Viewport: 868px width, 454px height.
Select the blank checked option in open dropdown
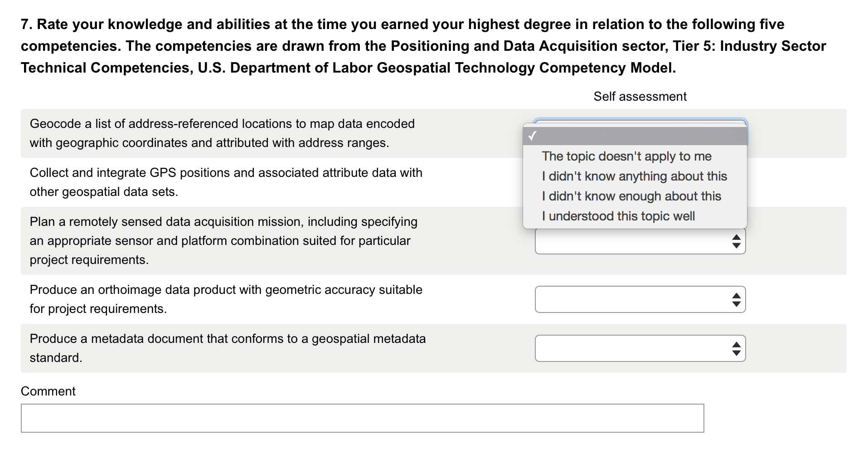click(x=635, y=136)
